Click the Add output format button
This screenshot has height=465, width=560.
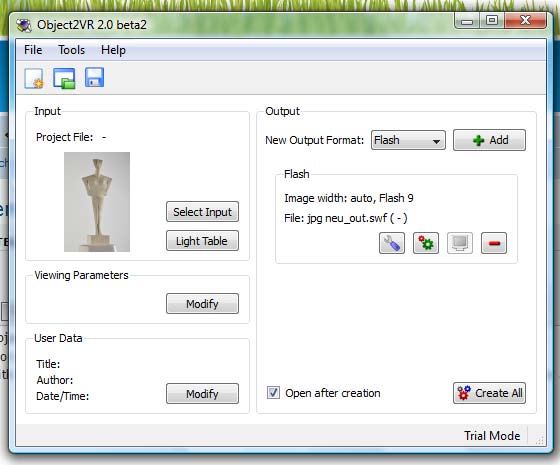489,140
